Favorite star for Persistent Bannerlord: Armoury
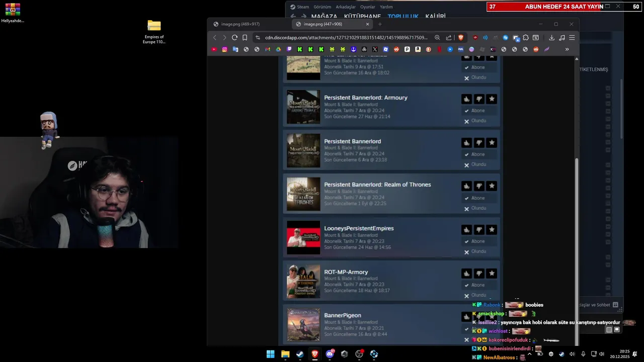Image resolution: width=644 pixels, height=362 pixels. tap(492, 100)
